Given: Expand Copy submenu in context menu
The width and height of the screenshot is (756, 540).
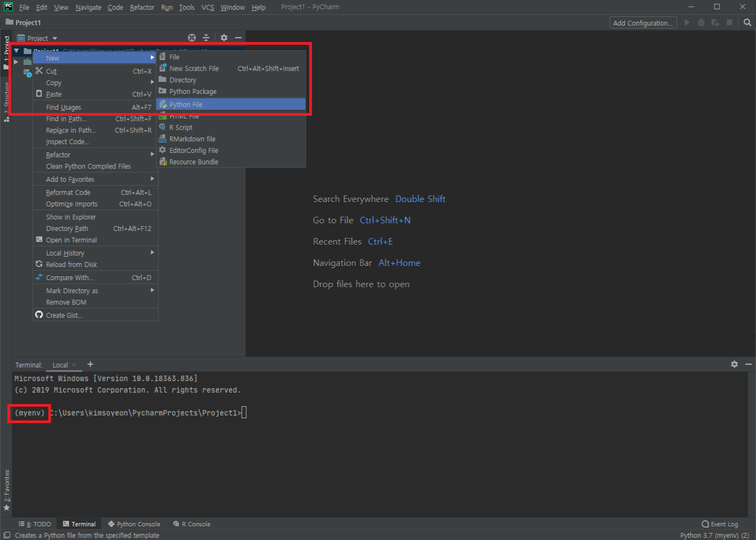Looking at the screenshot, I should coord(95,82).
